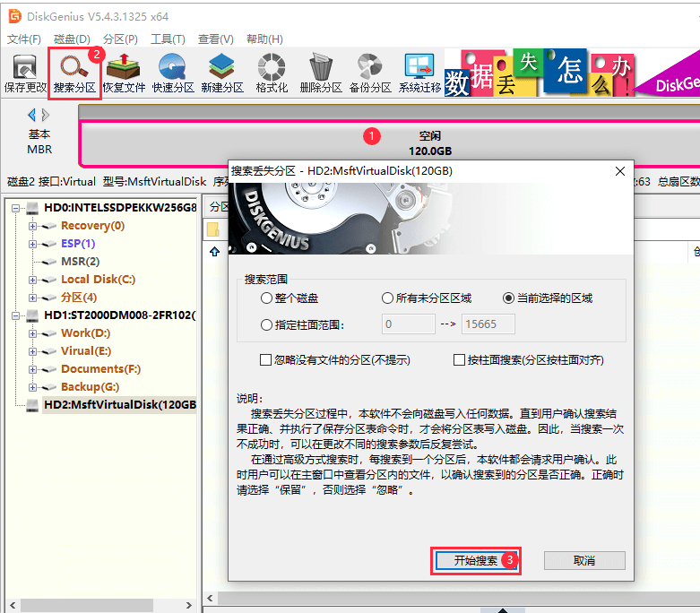Viewport: 700px width, 613px height.
Task: Open the 查看(V) menu
Action: pos(216,39)
